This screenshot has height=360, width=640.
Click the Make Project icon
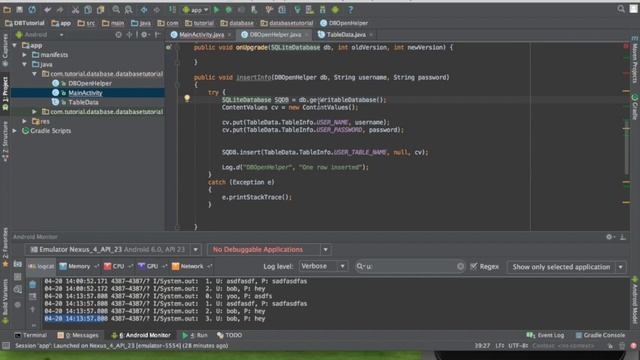click(172, 9)
